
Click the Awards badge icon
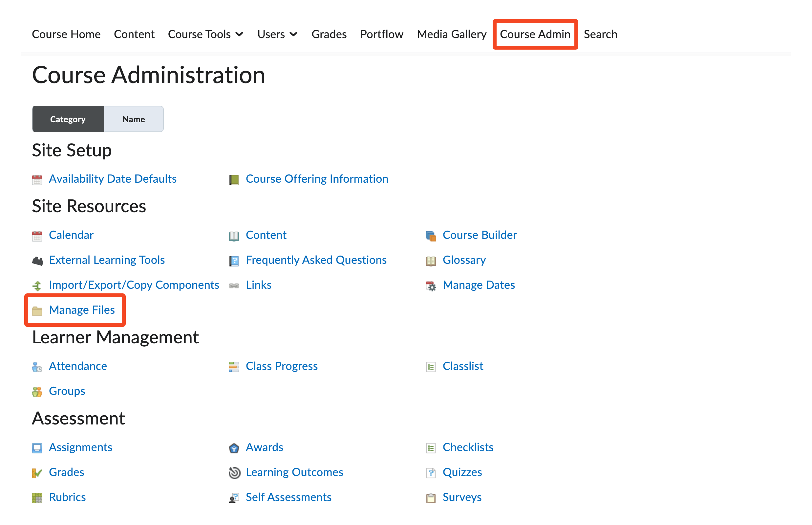click(x=234, y=447)
